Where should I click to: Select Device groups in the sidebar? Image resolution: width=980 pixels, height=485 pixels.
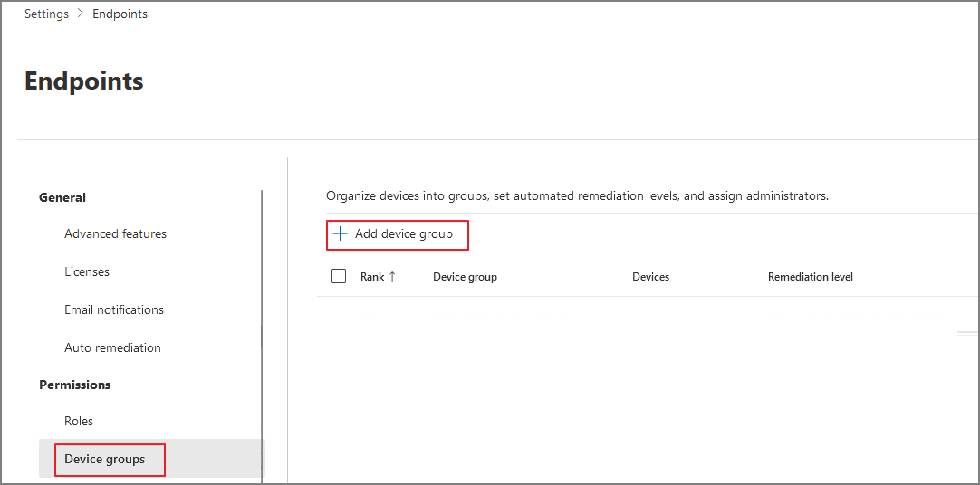152,459
